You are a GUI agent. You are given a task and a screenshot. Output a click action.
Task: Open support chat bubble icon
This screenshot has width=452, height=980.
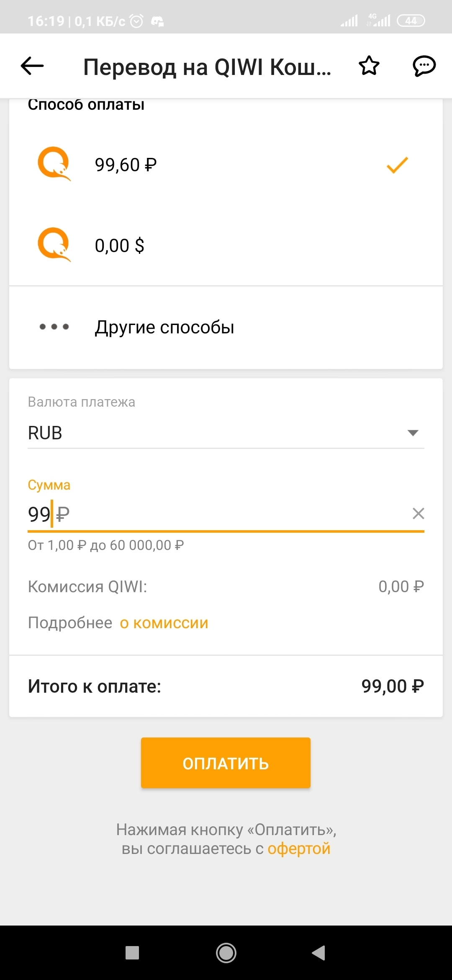tap(424, 66)
